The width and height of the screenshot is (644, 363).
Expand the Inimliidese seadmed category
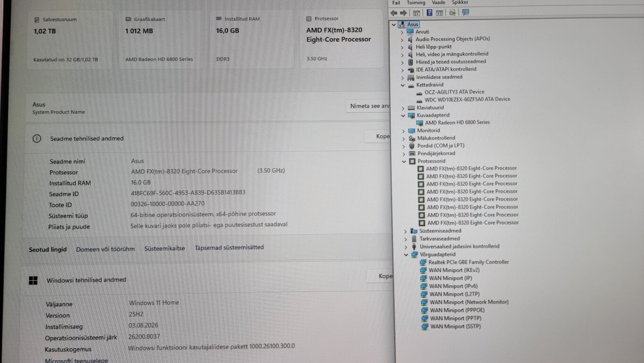pos(402,78)
